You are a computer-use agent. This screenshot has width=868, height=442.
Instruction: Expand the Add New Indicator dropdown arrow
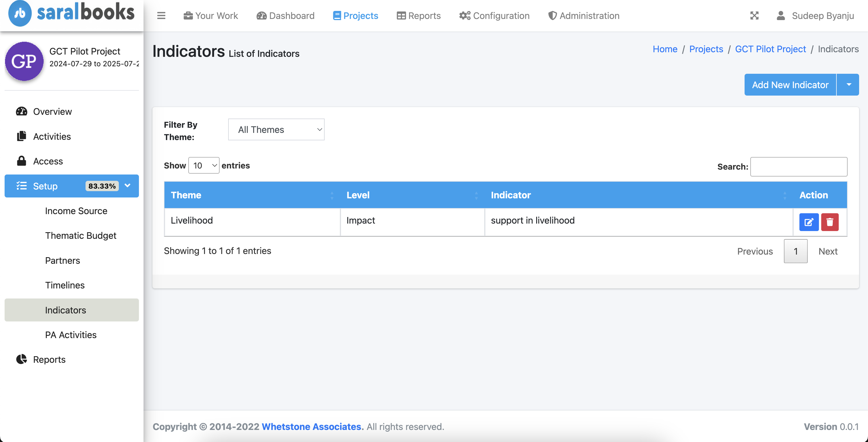(x=848, y=85)
